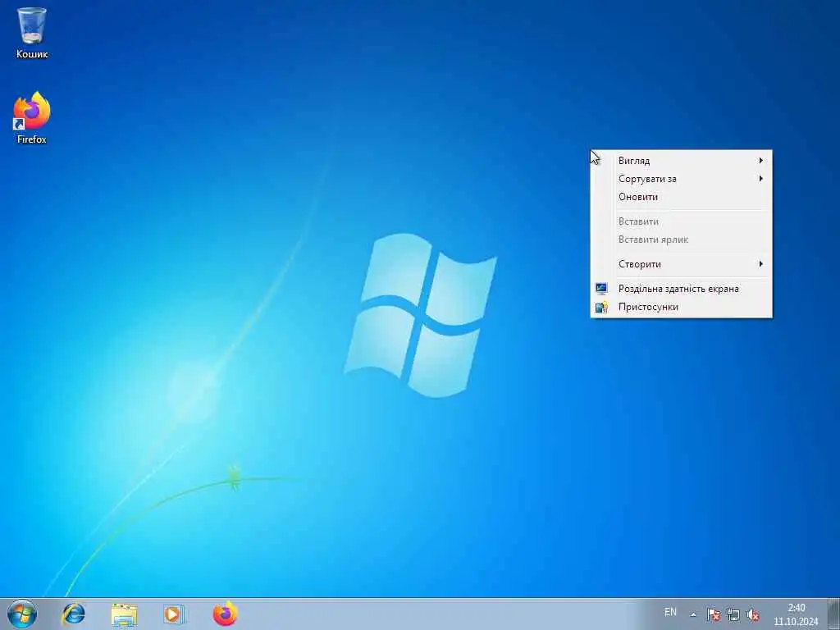Click the EN language indicator
840x630 pixels.
pos(670,612)
